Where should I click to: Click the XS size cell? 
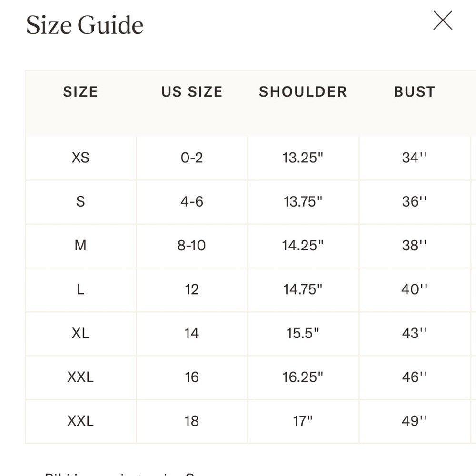[80, 158]
